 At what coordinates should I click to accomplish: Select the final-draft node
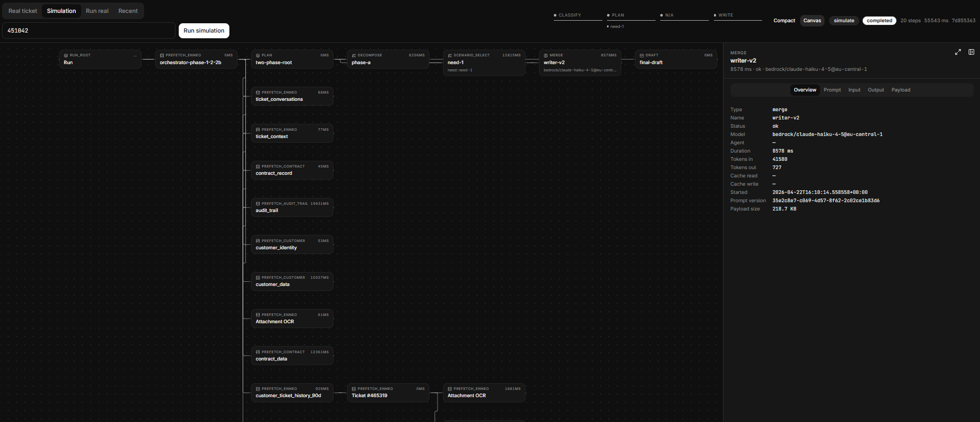click(x=676, y=59)
